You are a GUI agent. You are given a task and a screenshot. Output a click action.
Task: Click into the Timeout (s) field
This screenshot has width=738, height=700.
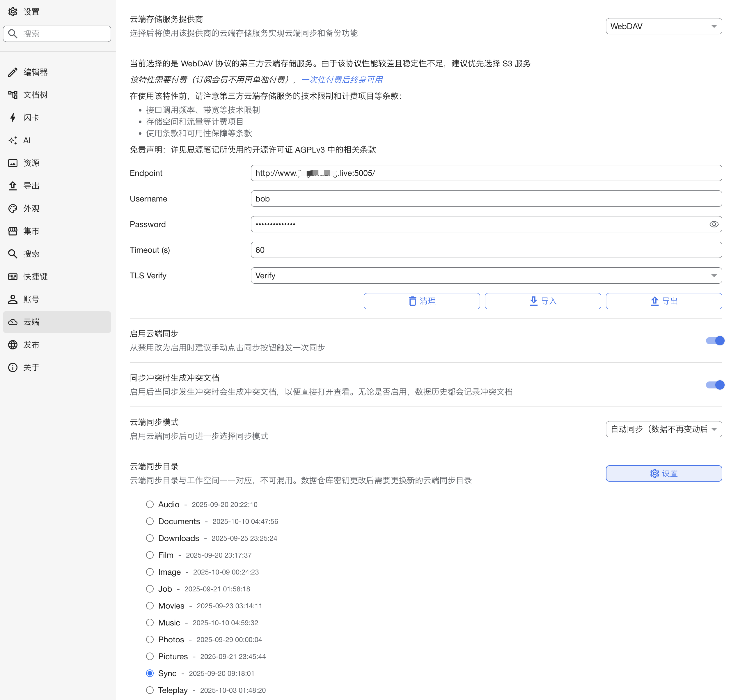click(x=486, y=250)
